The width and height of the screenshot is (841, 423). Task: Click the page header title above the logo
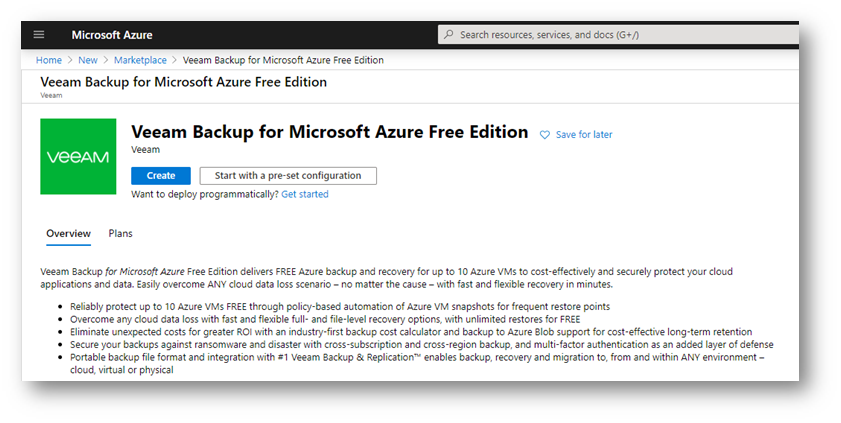183,82
